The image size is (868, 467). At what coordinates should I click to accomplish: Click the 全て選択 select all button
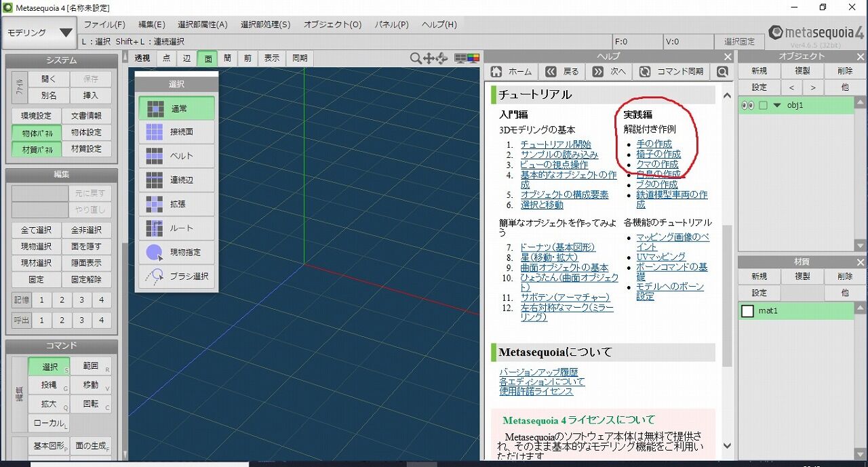(x=37, y=230)
